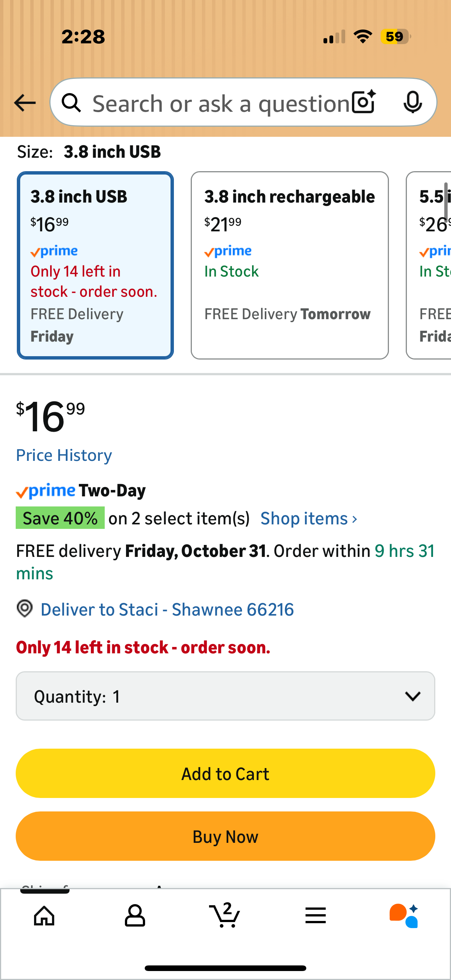Open Shop items link with chevron
Image resolution: width=451 pixels, height=980 pixels.
tap(309, 518)
